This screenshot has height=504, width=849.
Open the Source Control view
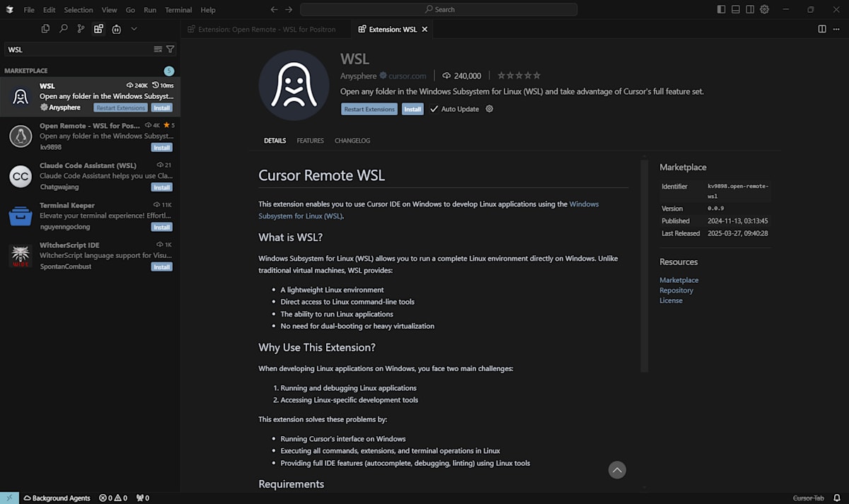pyautogui.click(x=81, y=29)
